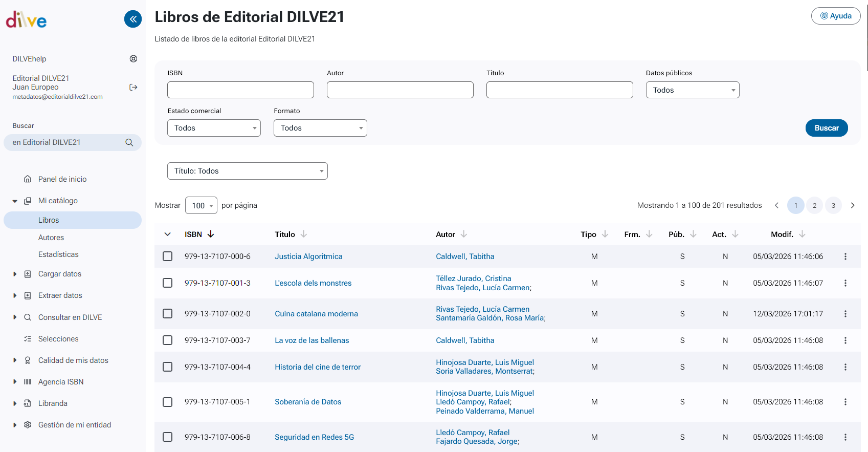Open the Datos públicos dropdown
The image size is (868, 452).
click(x=693, y=90)
